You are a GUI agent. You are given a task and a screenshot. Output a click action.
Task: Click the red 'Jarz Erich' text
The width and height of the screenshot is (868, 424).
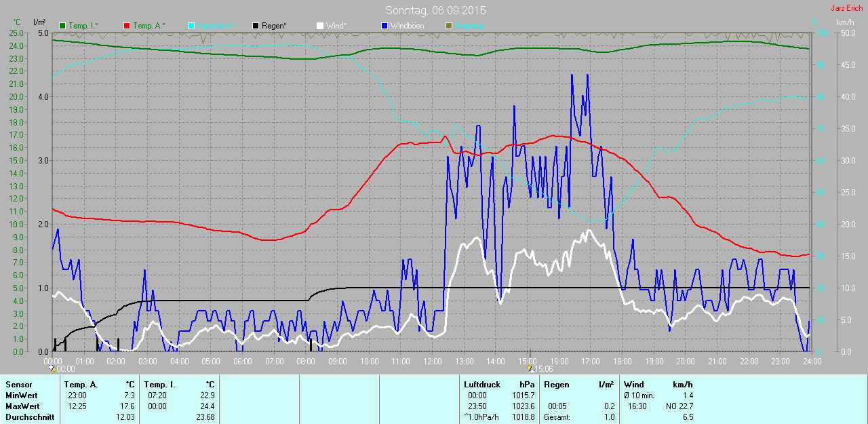846,8
